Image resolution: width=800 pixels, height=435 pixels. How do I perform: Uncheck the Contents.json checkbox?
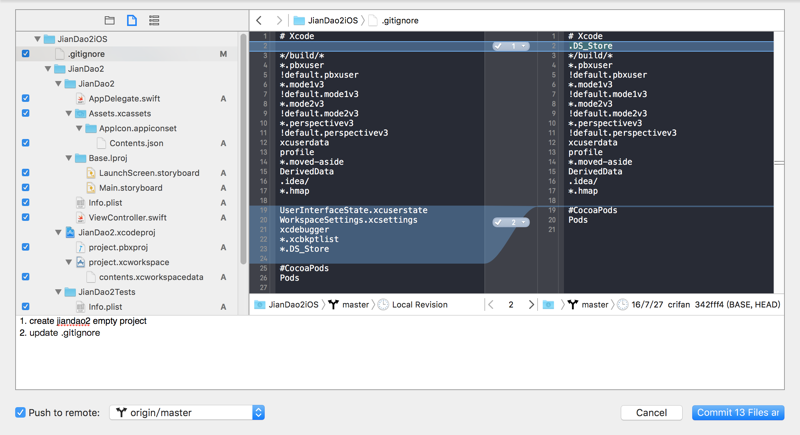pos(26,143)
